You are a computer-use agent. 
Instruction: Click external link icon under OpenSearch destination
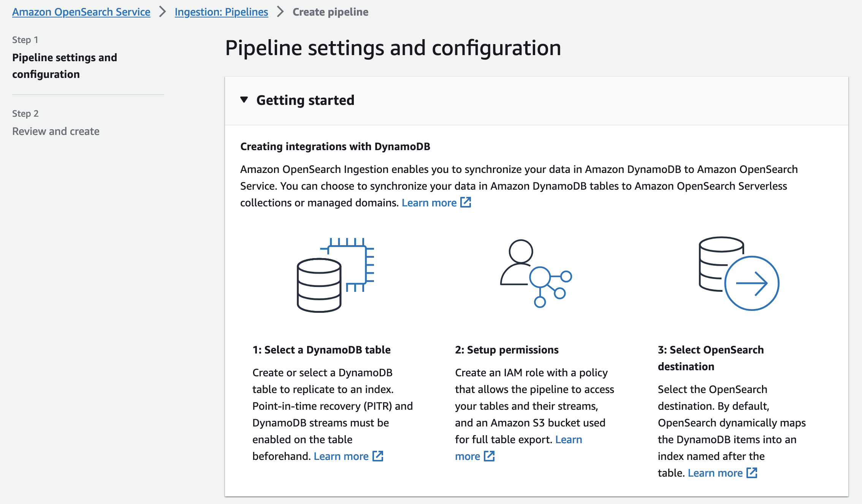752,472
